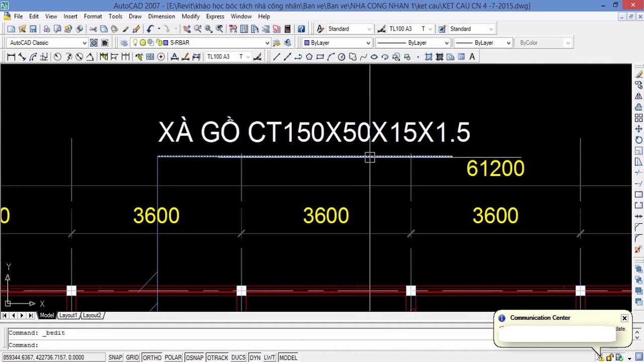Toggle DUCS in status bar

coord(238,357)
